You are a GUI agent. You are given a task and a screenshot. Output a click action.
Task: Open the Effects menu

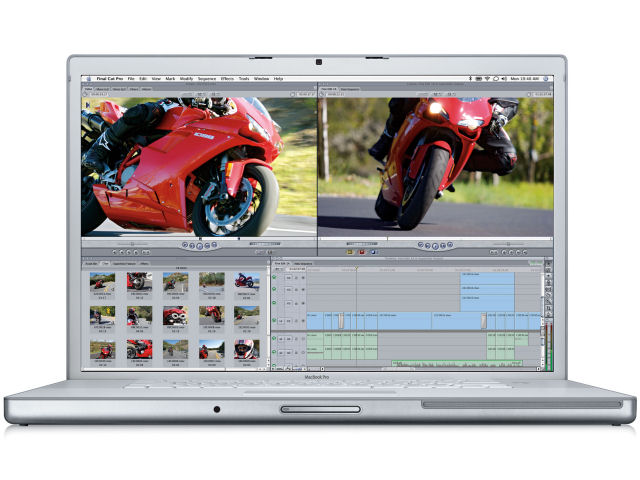(227, 78)
